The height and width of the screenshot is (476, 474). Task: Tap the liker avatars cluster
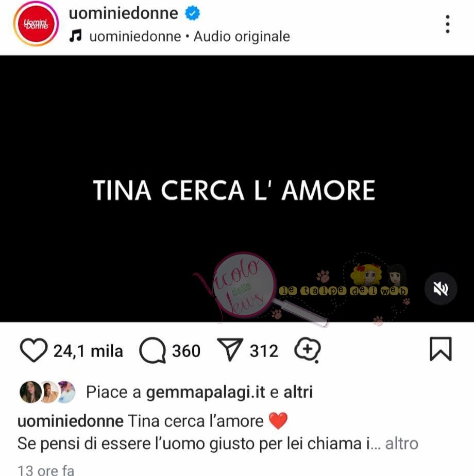tap(47, 392)
